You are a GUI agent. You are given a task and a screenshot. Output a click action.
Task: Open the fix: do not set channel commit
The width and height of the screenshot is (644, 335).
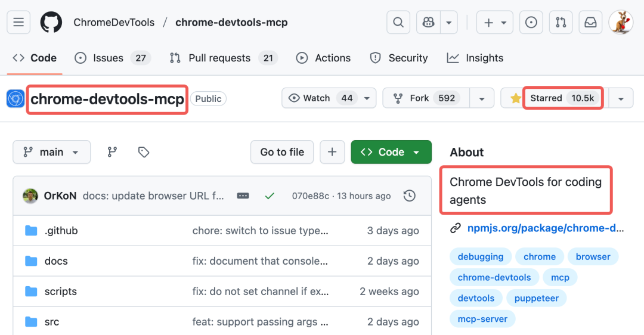coord(261,291)
